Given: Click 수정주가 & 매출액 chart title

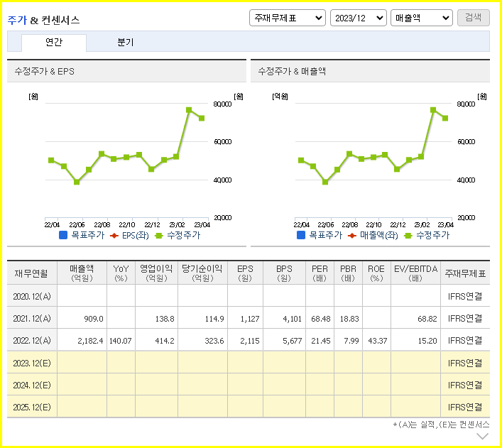Looking at the screenshot, I should tap(292, 71).
